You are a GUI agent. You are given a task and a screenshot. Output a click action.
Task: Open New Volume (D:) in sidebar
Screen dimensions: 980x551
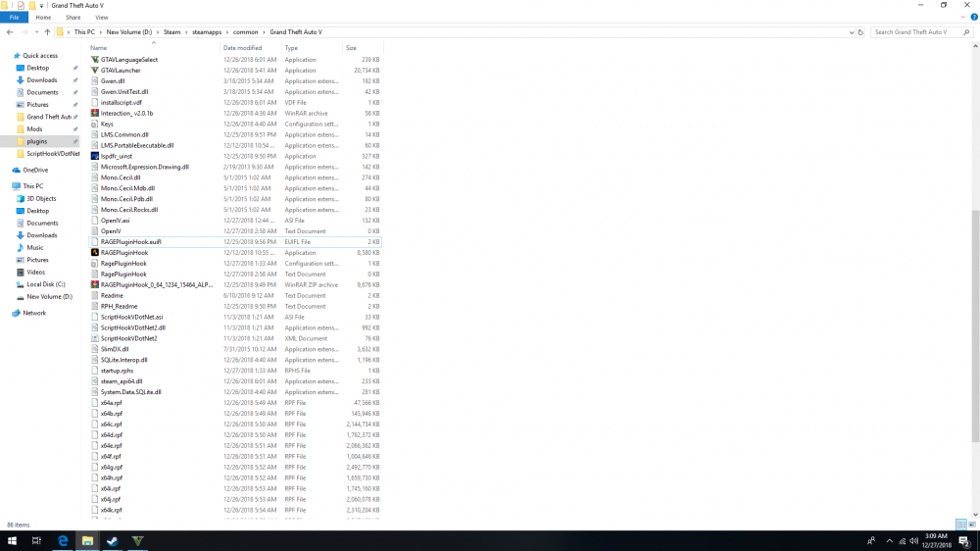point(49,296)
